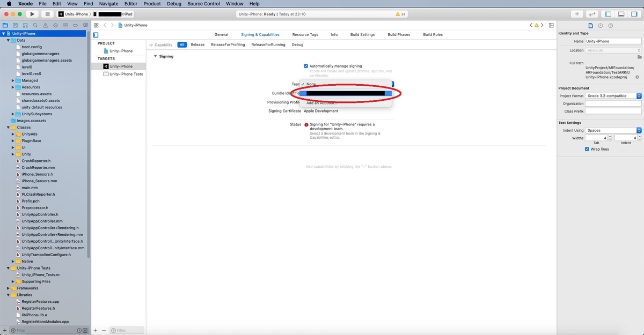Image resolution: width=644 pixels, height=335 pixels.
Task: Open the Product menu
Action: (152, 4)
